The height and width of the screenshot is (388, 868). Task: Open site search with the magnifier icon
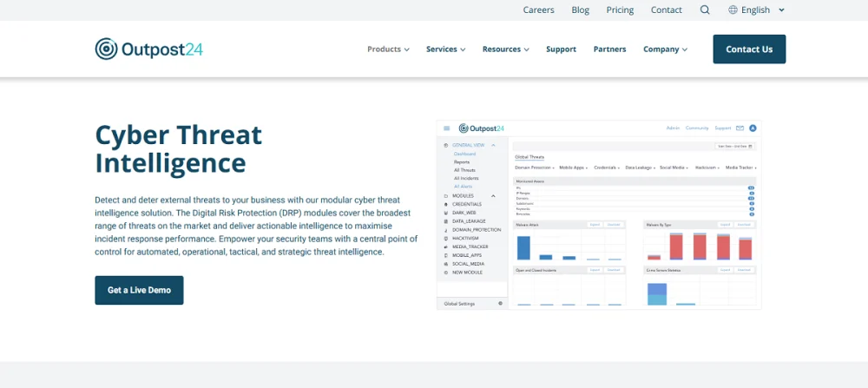coord(705,10)
